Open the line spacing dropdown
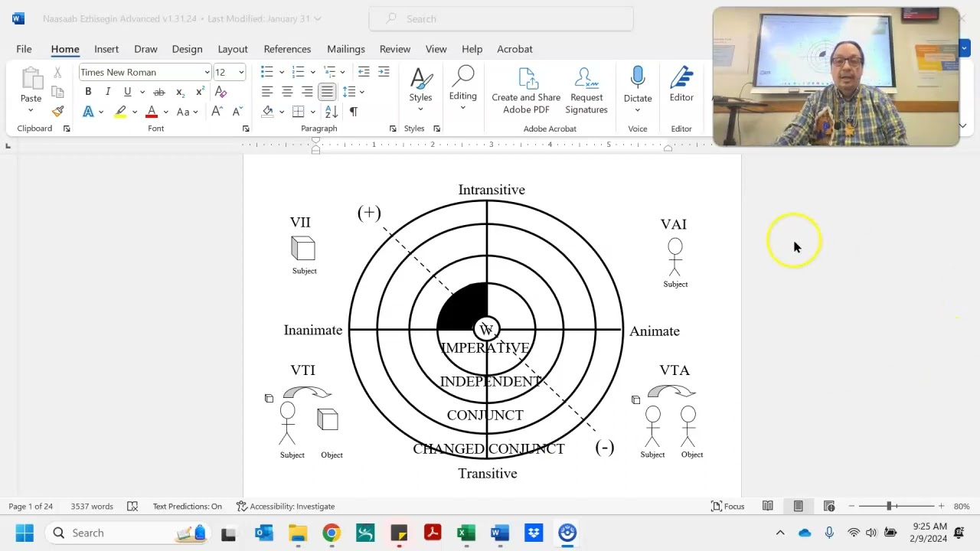 pos(361,92)
